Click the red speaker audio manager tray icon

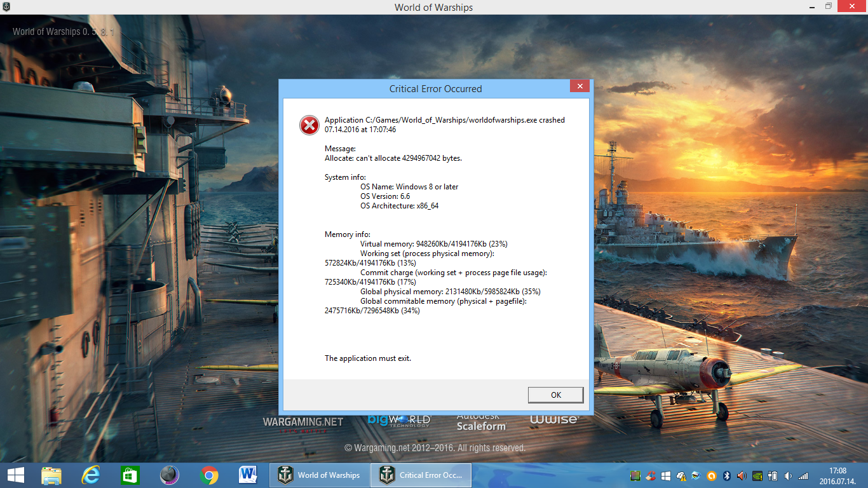[742, 475]
